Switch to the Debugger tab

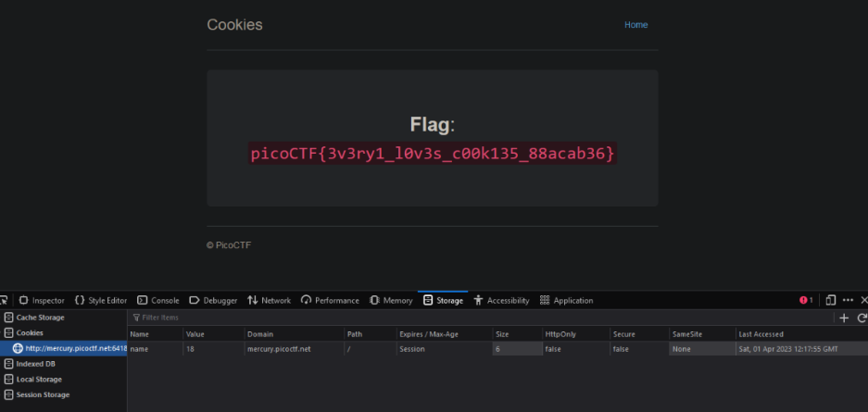pyautogui.click(x=214, y=301)
